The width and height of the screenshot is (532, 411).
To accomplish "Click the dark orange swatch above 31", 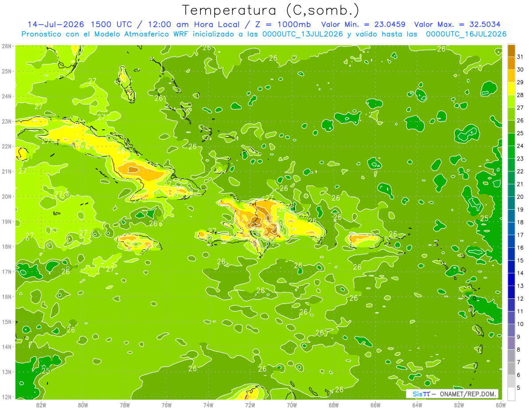I will 511,50.
